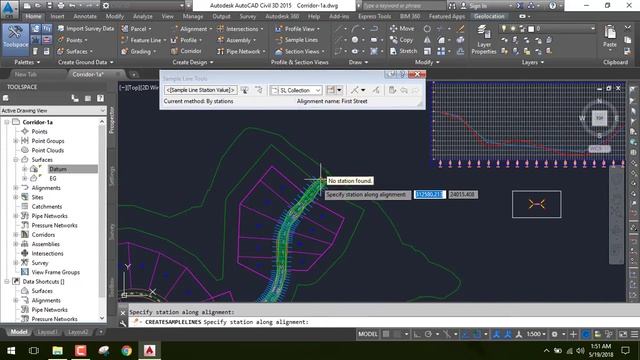Click the Profile View tool
640x360 pixels.
coord(298,29)
